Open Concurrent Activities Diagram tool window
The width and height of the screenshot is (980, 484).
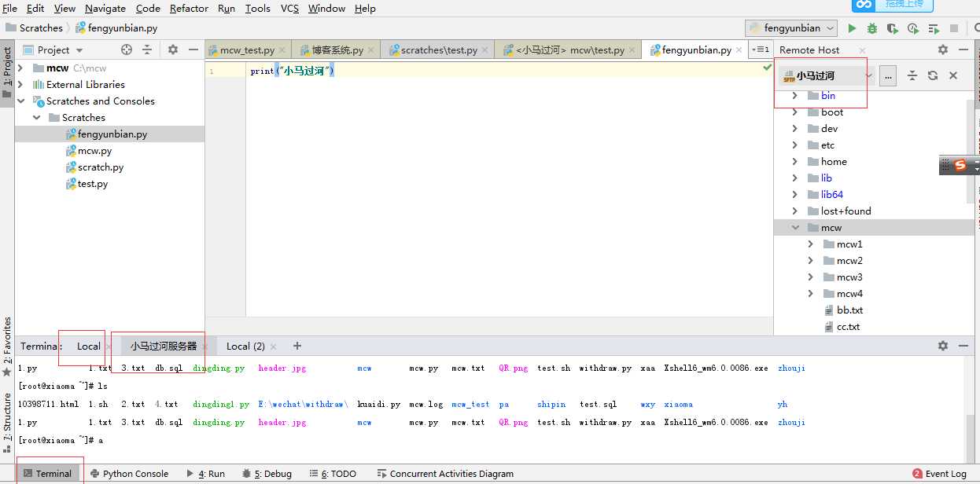445,474
